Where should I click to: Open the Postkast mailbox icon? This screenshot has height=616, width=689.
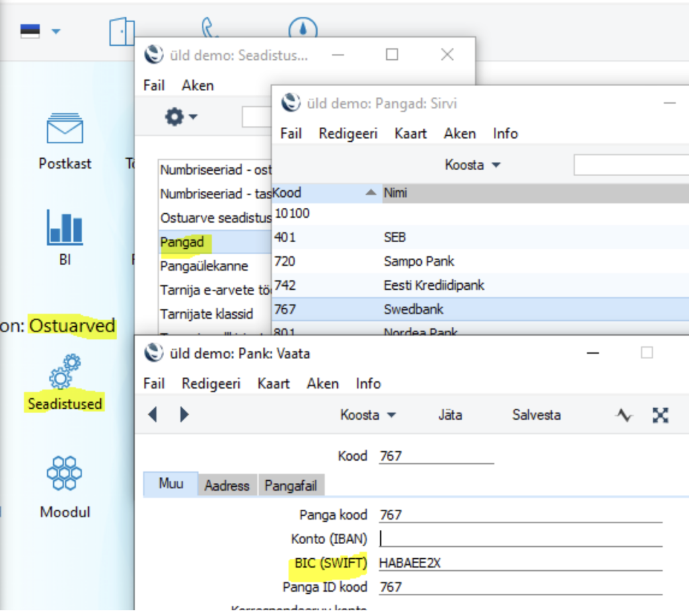pyautogui.click(x=65, y=129)
